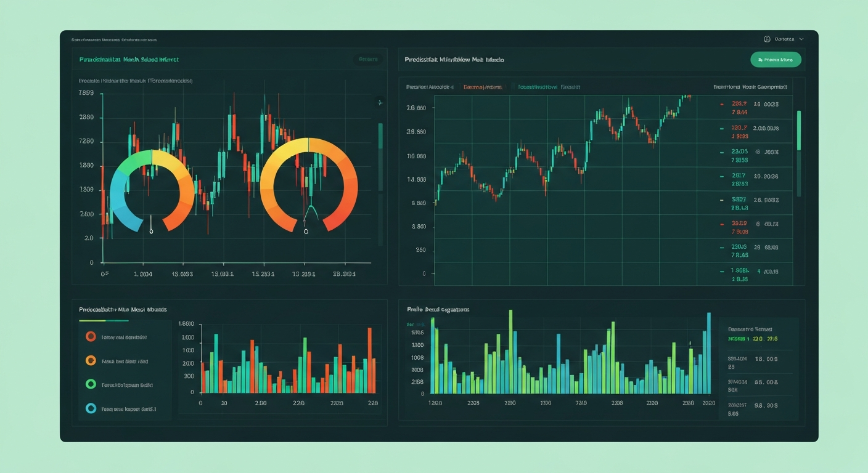868x473 pixels.
Task: Click the yellow-green underline bar in bottom-left panel
Action: tap(104, 321)
